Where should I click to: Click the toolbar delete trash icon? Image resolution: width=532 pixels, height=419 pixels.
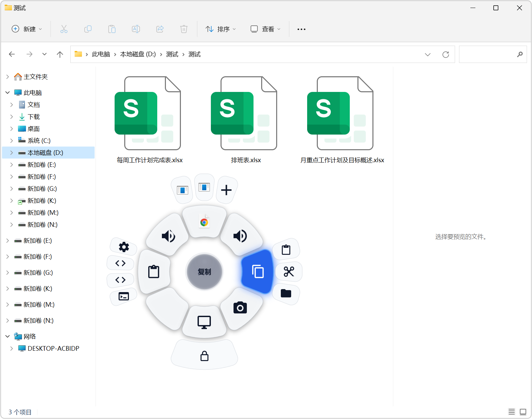(x=184, y=29)
